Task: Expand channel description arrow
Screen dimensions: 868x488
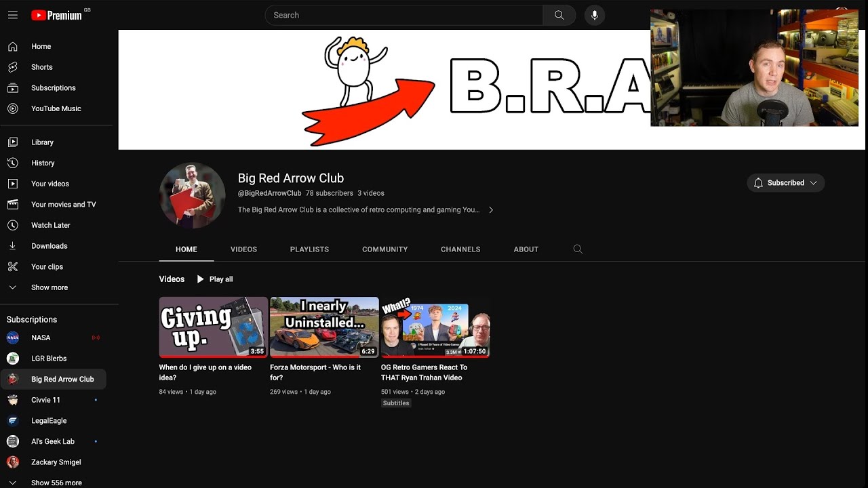Action: (x=491, y=210)
